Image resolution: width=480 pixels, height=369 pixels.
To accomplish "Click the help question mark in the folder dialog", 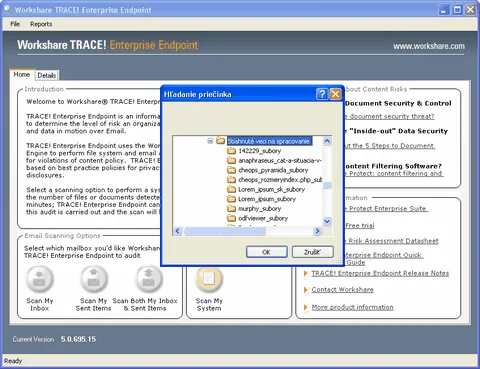I will pos(322,94).
